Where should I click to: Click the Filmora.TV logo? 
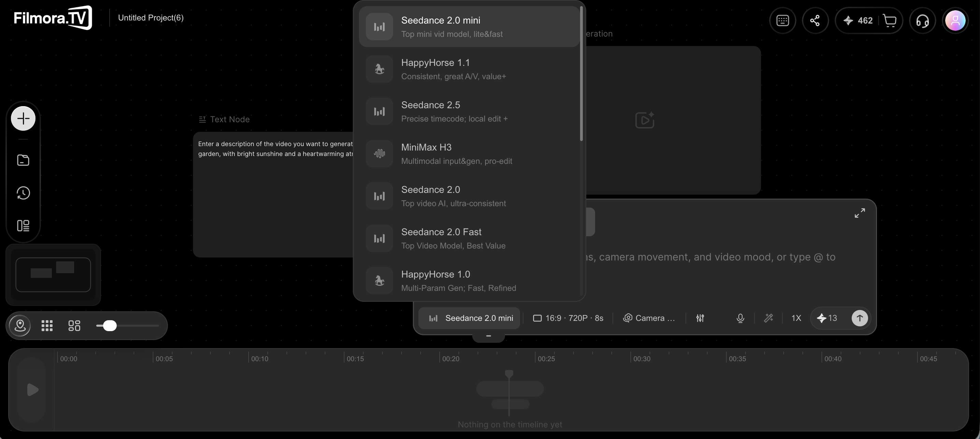[x=53, y=17]
